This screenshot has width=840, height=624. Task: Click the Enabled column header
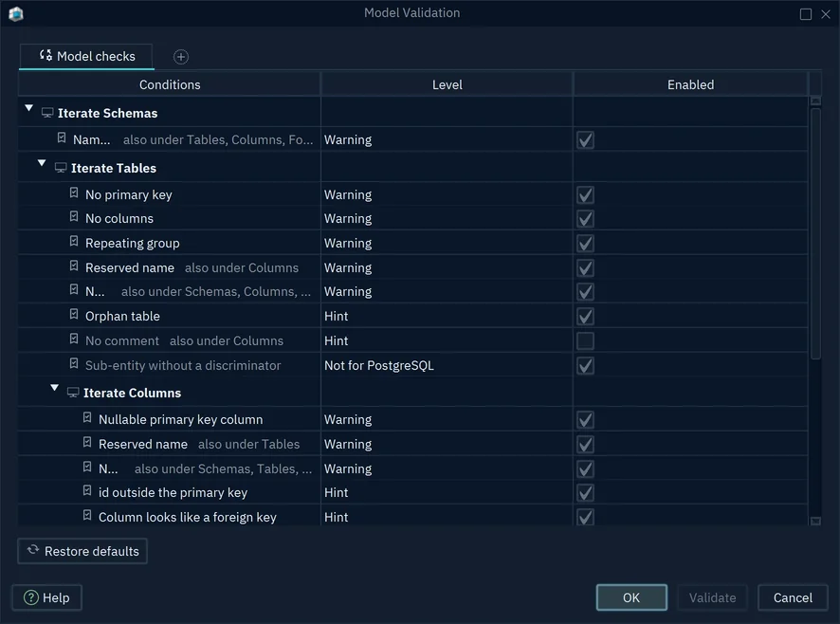690,84
